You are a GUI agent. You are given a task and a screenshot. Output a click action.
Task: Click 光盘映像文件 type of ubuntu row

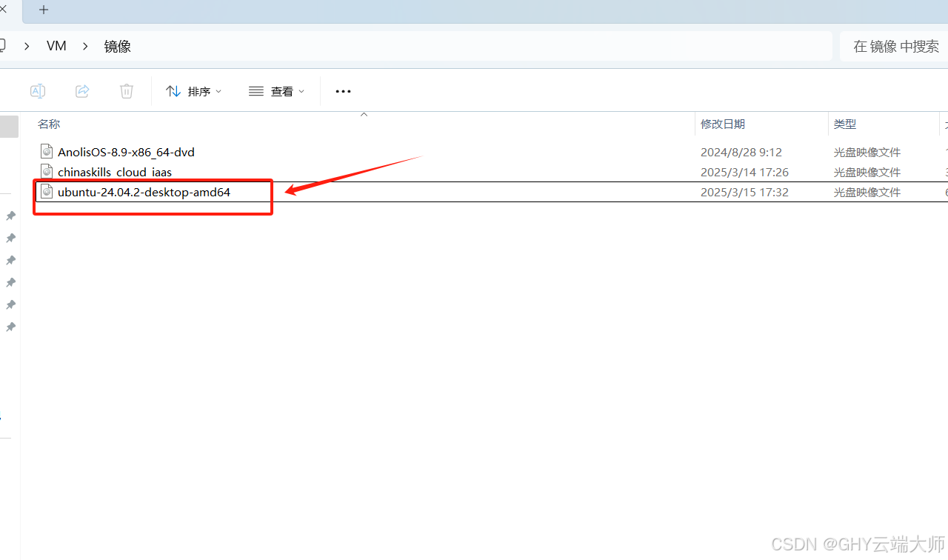(x=867, y=192)
